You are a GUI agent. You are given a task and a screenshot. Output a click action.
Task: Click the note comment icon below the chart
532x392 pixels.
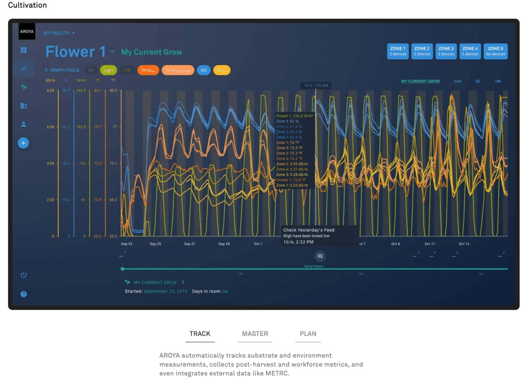(320, 256)
